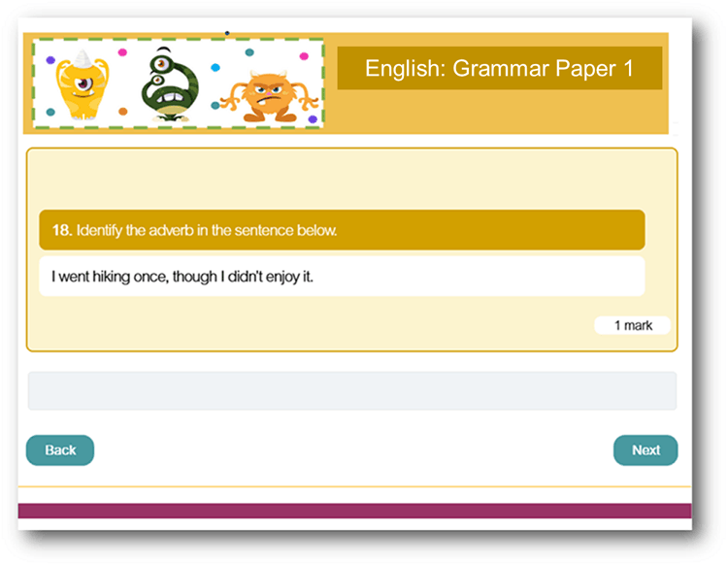Click the green two-eyed snake monster
Screen dimensions: 728x565
pyautogui.click(x=170, y=85)
